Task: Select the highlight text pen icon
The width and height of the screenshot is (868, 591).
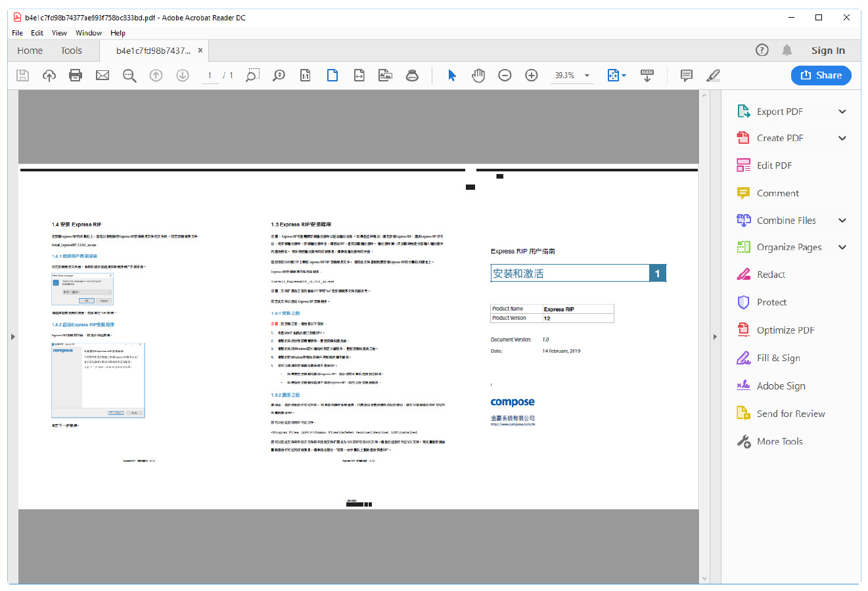Action: 713,76
